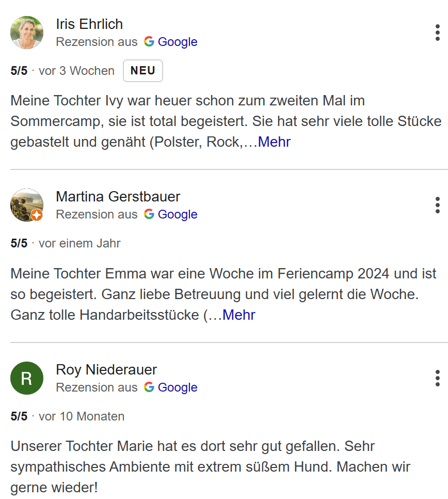Open options menu for Iris Ehrlich's review

437,33
